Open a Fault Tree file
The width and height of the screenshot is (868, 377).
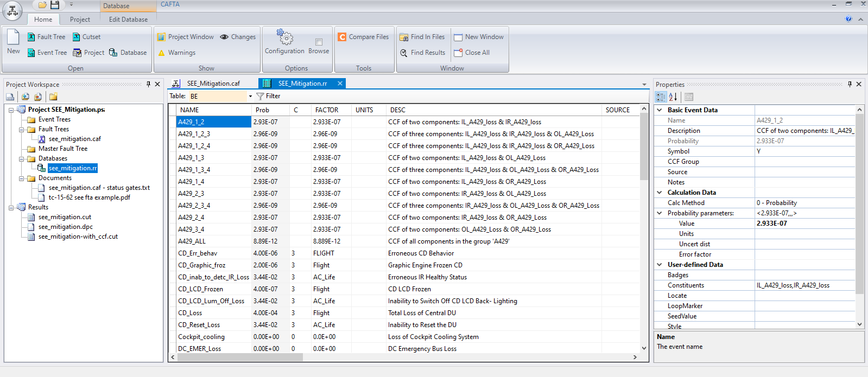[x=46, y=37]
